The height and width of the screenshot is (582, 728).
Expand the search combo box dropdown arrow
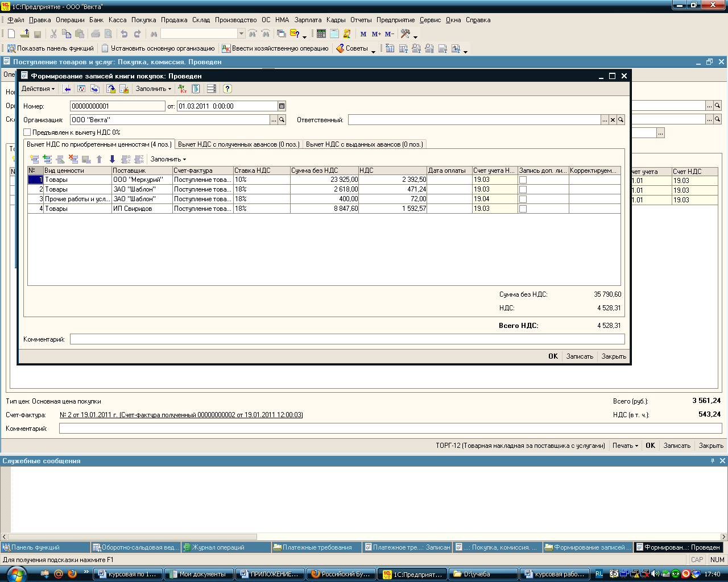click(x=241, y=34)
